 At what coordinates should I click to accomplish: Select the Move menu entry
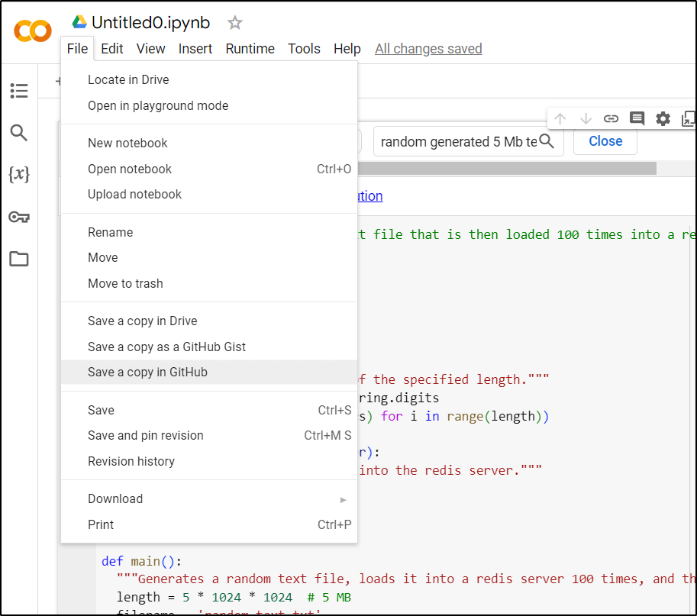point(209,258)
